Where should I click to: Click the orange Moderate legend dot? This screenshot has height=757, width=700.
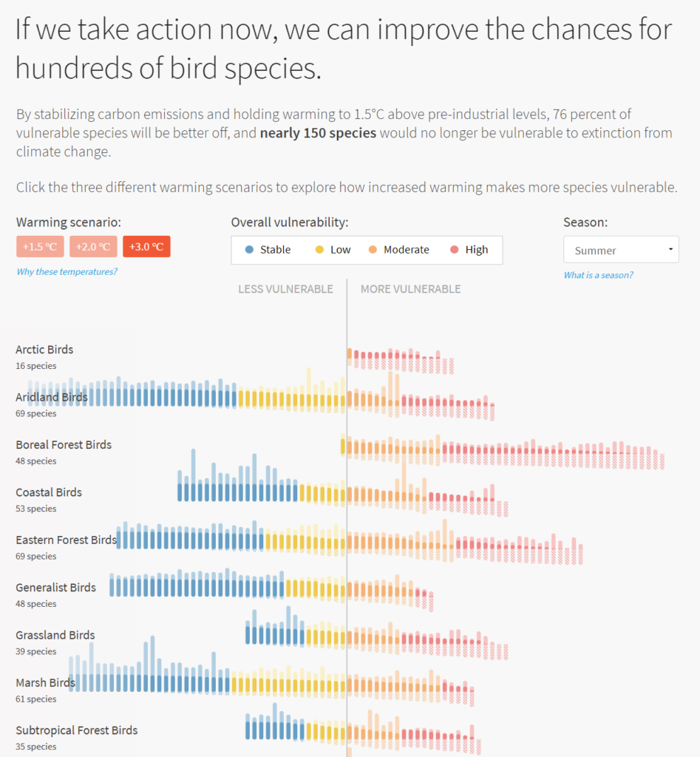[x=373, y=250]
